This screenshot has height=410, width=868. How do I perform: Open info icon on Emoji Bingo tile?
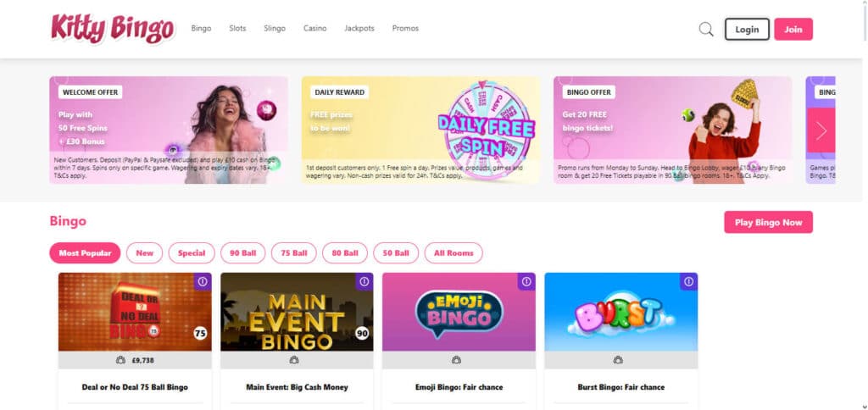point(526,281)
